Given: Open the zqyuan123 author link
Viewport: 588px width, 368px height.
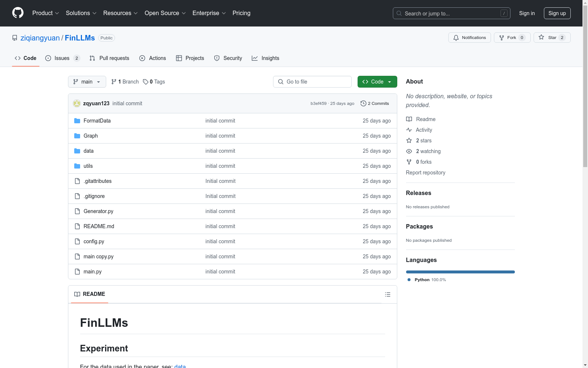Looking at the screenshot, I should [x=96, y=103].
